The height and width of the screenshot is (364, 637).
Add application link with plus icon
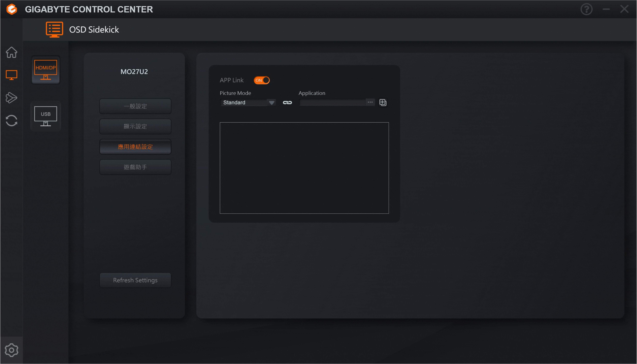383,102
